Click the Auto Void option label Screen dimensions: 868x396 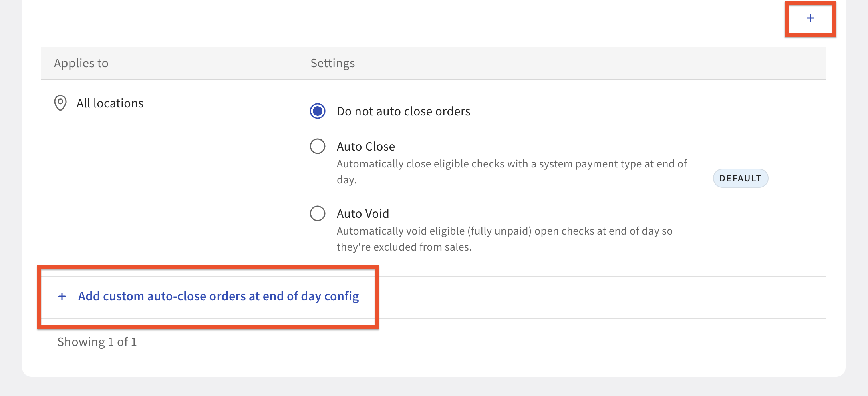pos(363,214)
